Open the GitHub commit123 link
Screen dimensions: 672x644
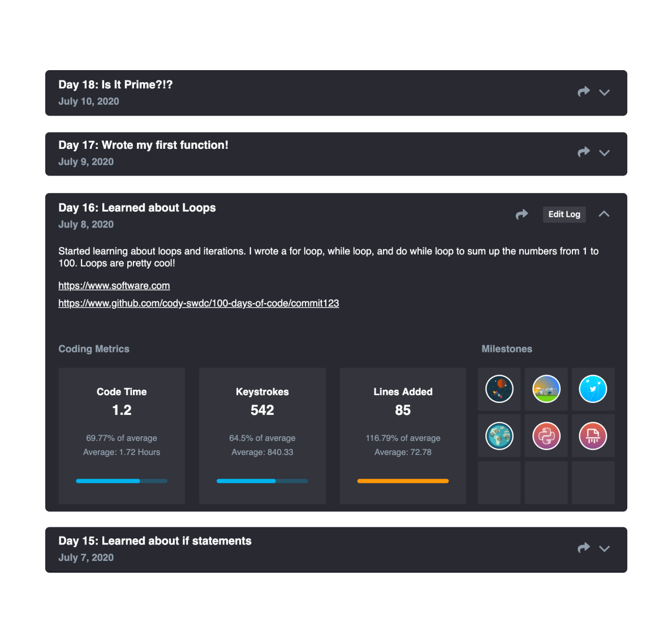198,303
